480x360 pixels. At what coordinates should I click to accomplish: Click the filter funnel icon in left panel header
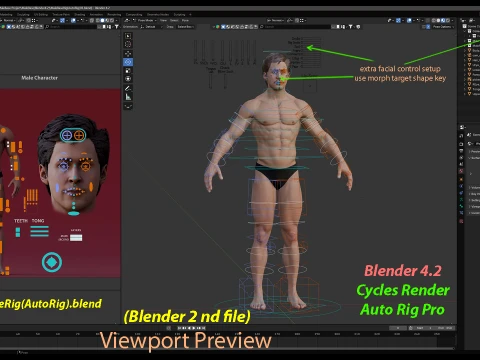117,27
